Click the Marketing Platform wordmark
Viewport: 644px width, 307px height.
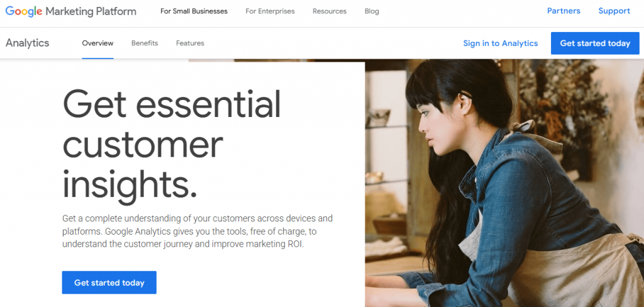(91, 11)
